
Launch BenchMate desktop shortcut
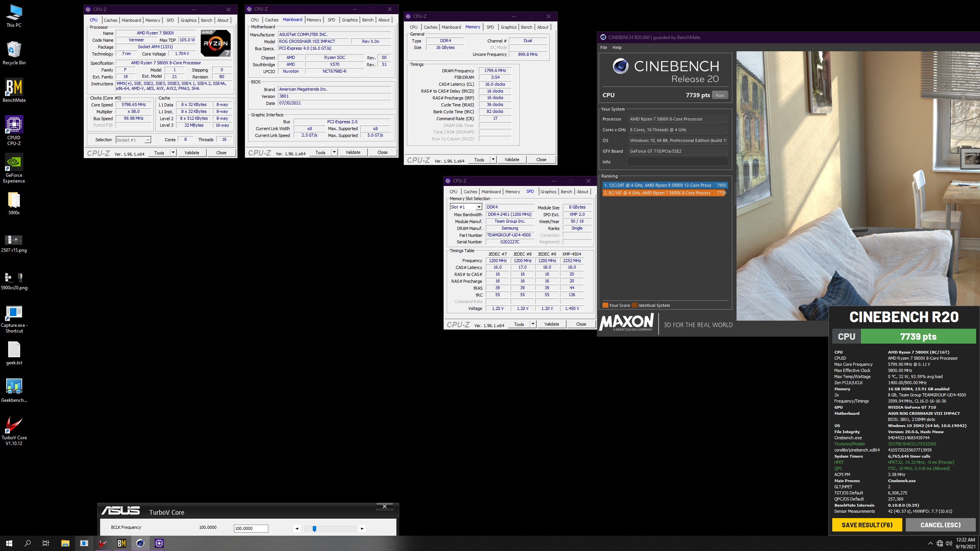[x=14, y=90]
